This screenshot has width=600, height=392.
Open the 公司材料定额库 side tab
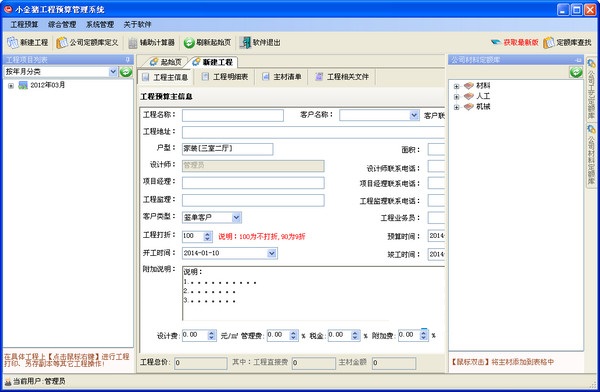[592, 155]
